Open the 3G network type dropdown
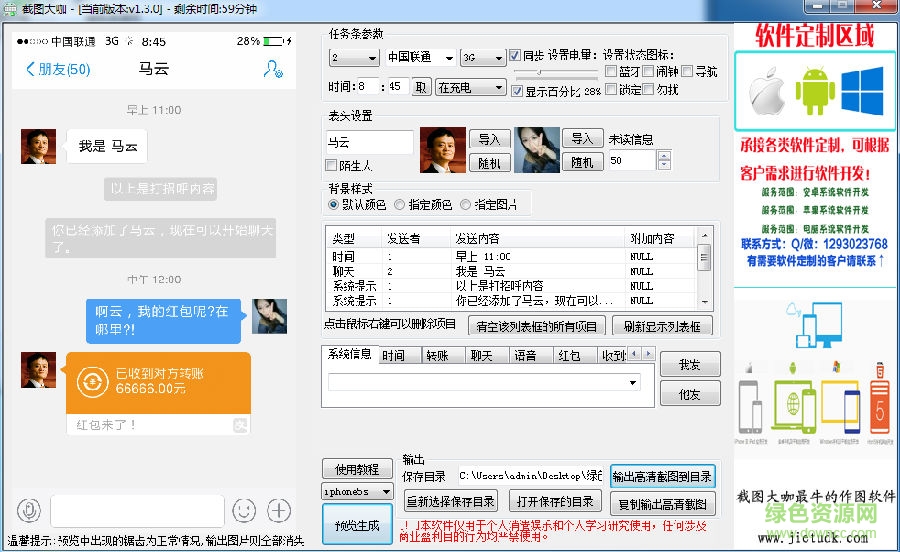 pyautogui.click(x=483, y=57)
